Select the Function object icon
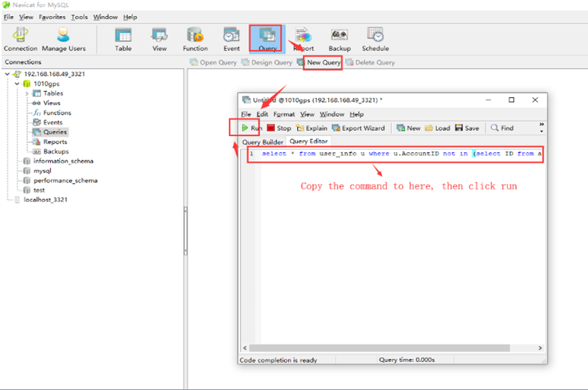This screenshot has height=390, width=588. pos(195,39)
